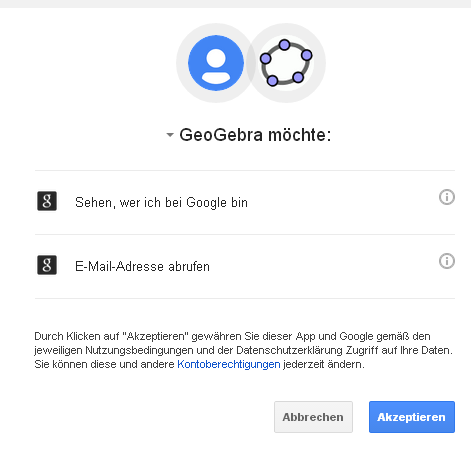Click the blue Akzeptieren button
Screen dimensions: 471x460
click(x=412, y=417)
